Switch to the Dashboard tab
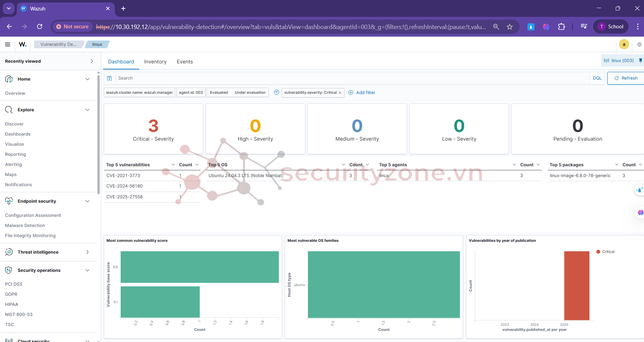The image size is (644, 342). [121, 62]
